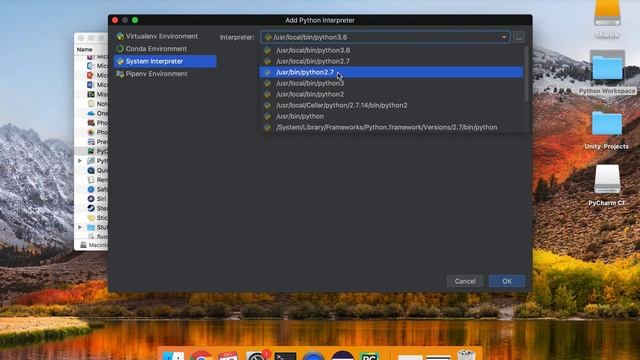Select Conda Environment in the sidebar
The height and width of the screenshot is (360, 640).
[x=156, y=49]
